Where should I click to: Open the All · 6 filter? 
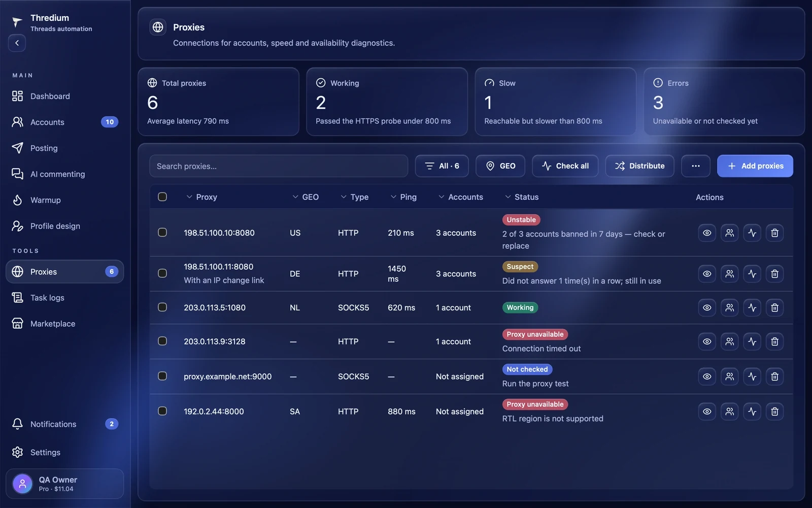coord(442,166)
